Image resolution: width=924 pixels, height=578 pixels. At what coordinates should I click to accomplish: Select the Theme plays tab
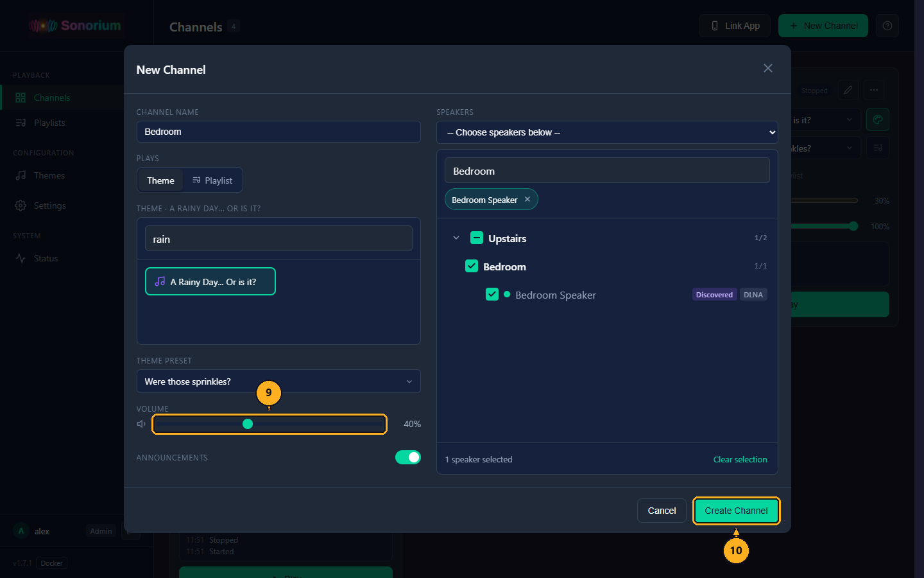coord(160,180)
